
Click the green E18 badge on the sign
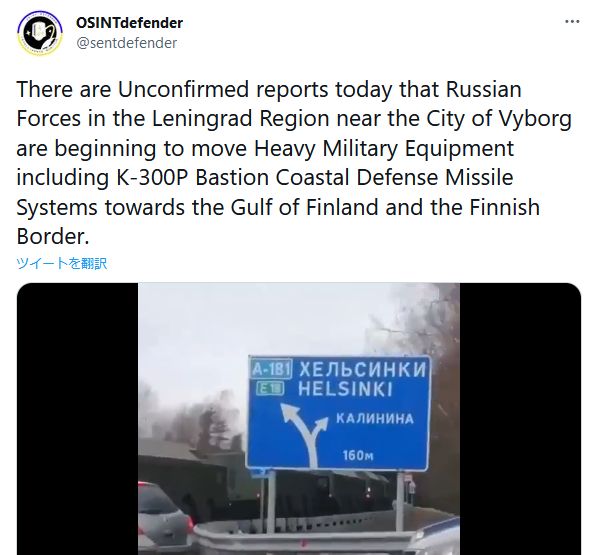(270, 388)
